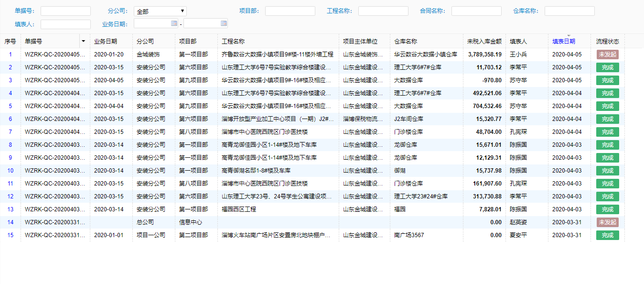Click the 高青御湖名邸1-8#楼及车库 project cell
Viewport: 644px width, 284px height.
click(256, 171)
